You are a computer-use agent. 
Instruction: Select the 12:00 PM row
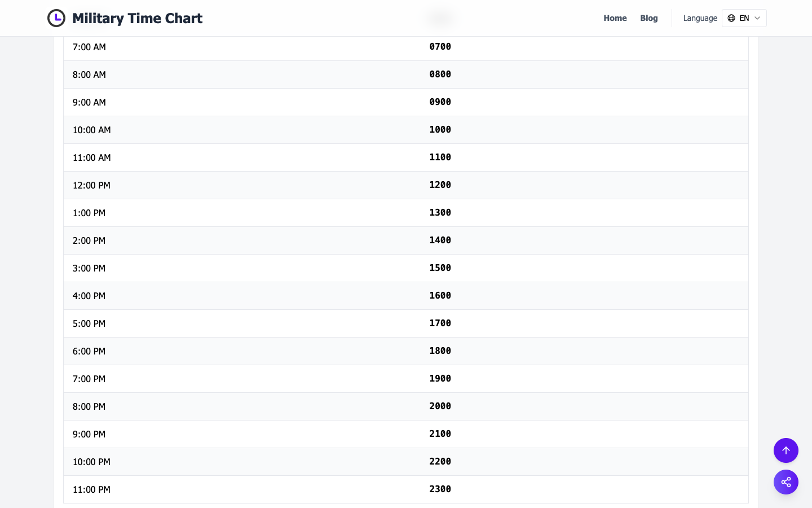click(406, 185)
